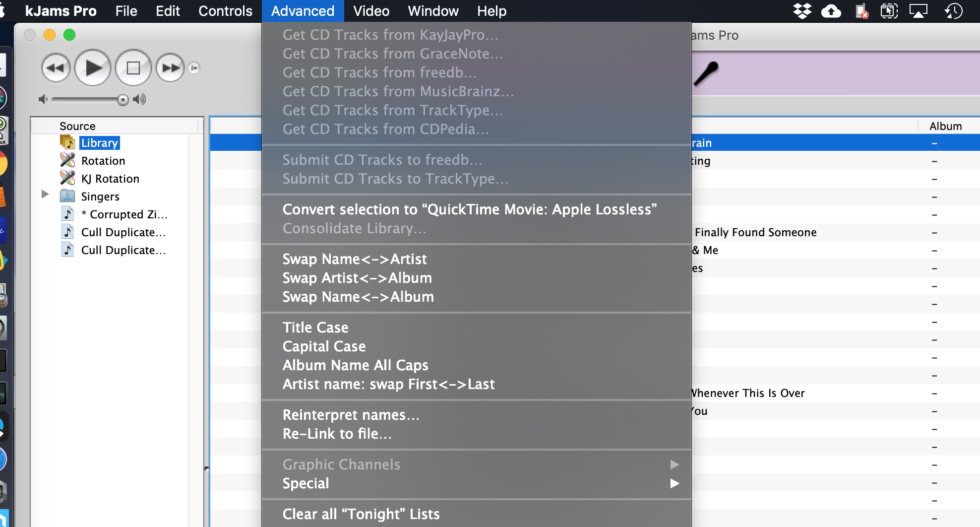Image resolution: width=980 pixels, height=527 pixels.
Task: Click the microphone icon in the display
Action: click(706, 73)
